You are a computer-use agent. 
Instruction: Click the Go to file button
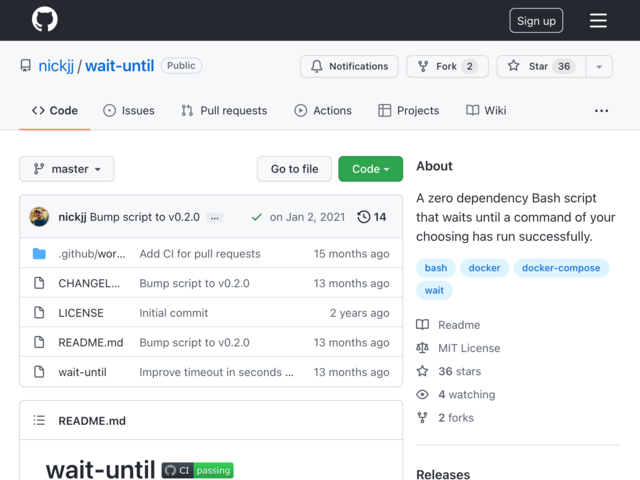tap(294, 169)
